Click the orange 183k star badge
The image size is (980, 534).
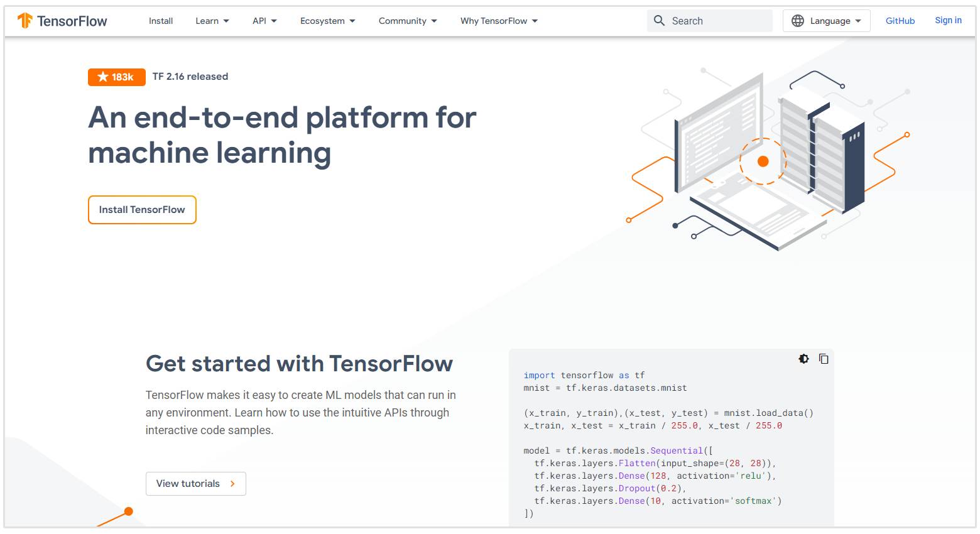(x=117, y=77)
